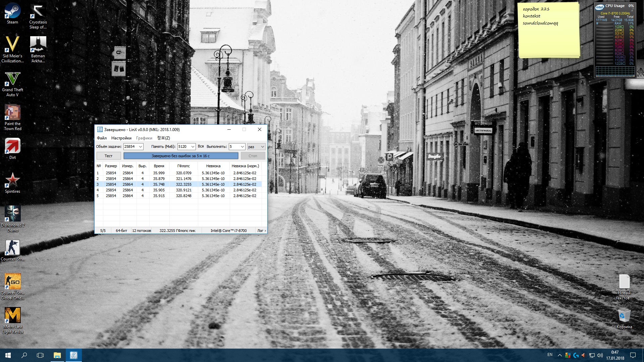
Task: Expand the Объём задачи dropdown
Action: pos(141,147)
